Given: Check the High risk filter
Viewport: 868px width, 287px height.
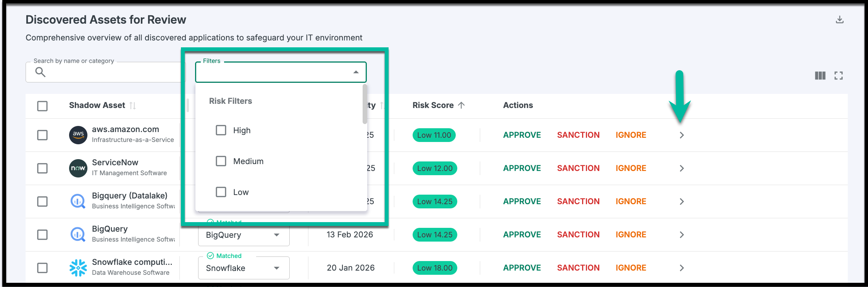Looking at the screenshot, I should [x=221, y=130].
